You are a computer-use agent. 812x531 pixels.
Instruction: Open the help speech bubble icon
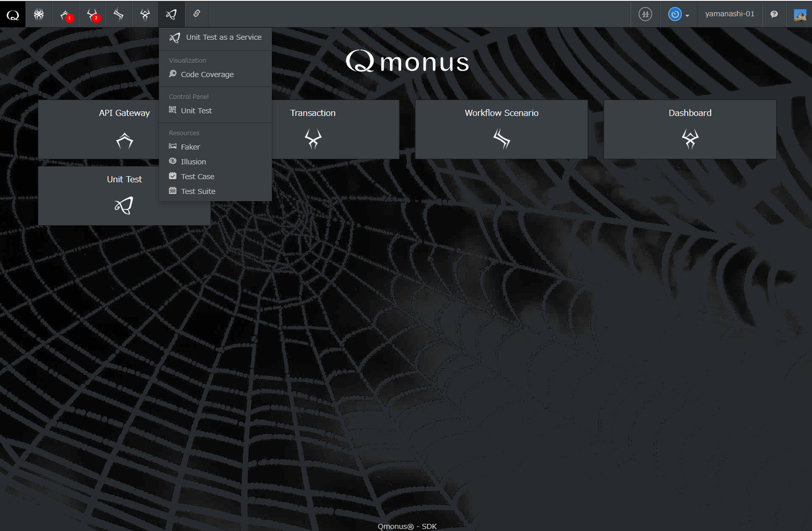774,14
